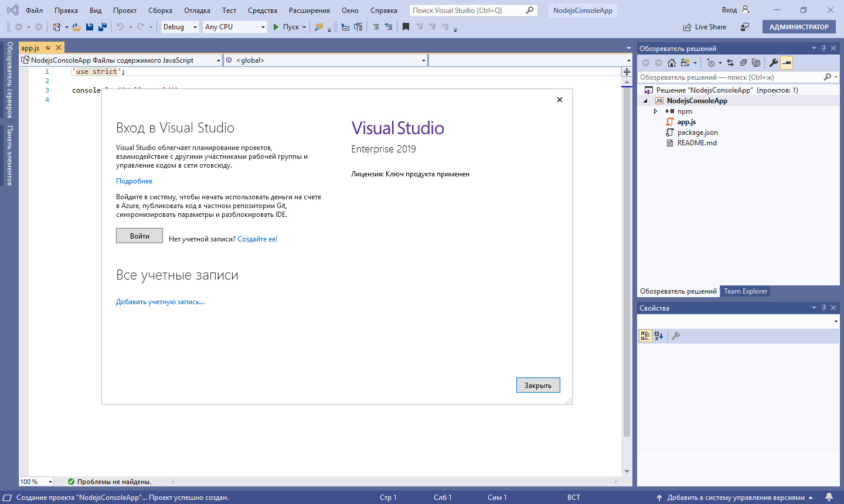Screen dimensions: 844x504
Task: Click the Home icon in Solution Explorer
Action: 672,63
